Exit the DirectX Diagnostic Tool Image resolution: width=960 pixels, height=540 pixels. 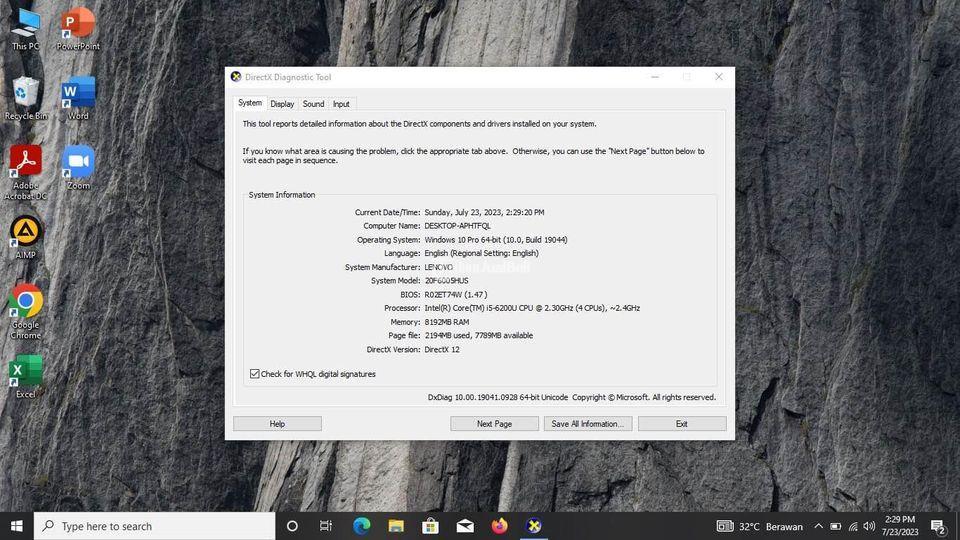coord(682,424)
